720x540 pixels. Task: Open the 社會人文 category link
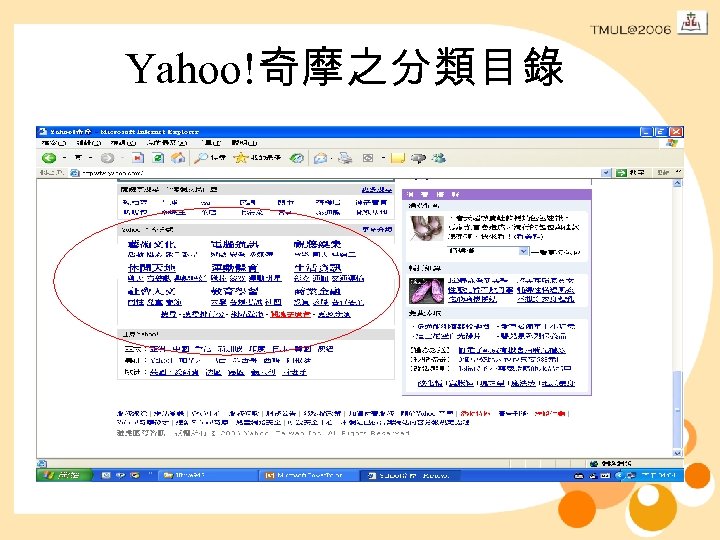(152, 291)
